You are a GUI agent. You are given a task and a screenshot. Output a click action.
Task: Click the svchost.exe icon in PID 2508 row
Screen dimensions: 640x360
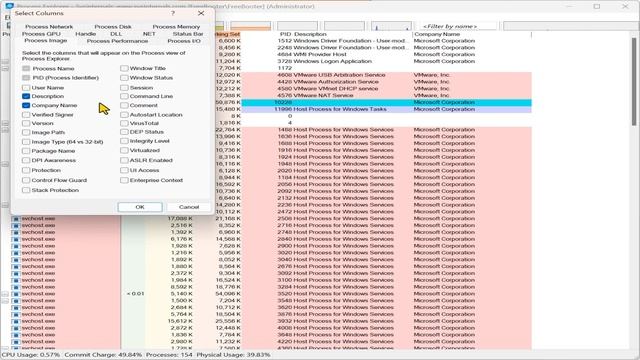coord(16,219)
